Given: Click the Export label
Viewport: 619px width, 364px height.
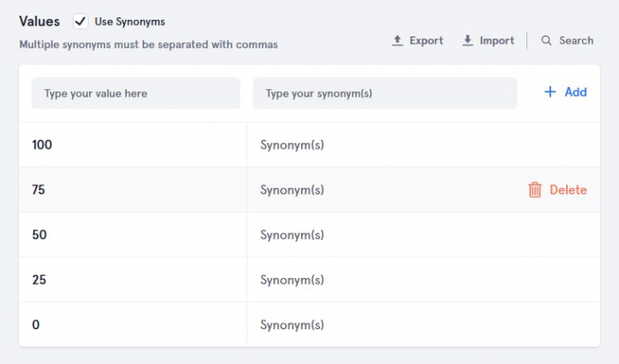Looking at the screenshot, I should 426,41.
